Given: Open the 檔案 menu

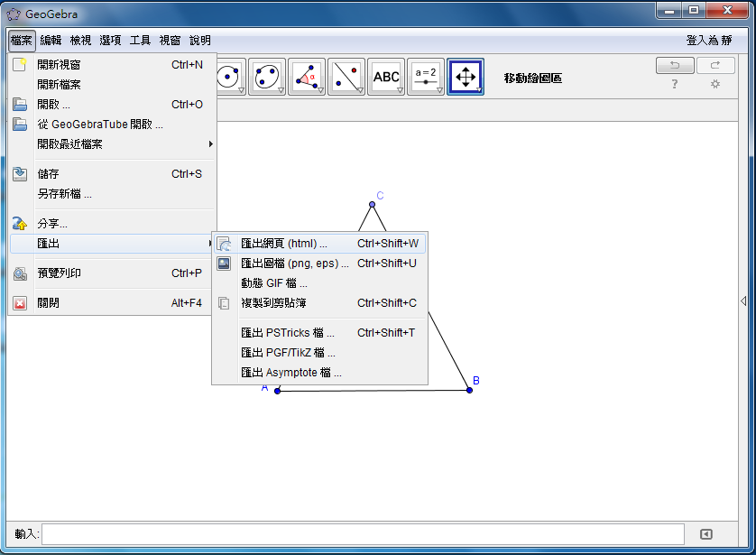Looking at the screenshot, I should click(x=22, y=41).
